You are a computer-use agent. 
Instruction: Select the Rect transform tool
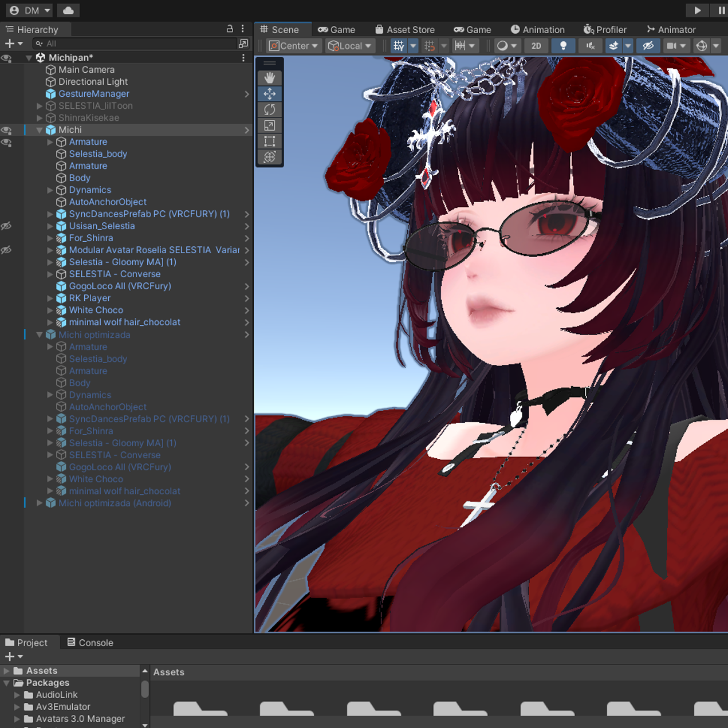pos(270,141)
